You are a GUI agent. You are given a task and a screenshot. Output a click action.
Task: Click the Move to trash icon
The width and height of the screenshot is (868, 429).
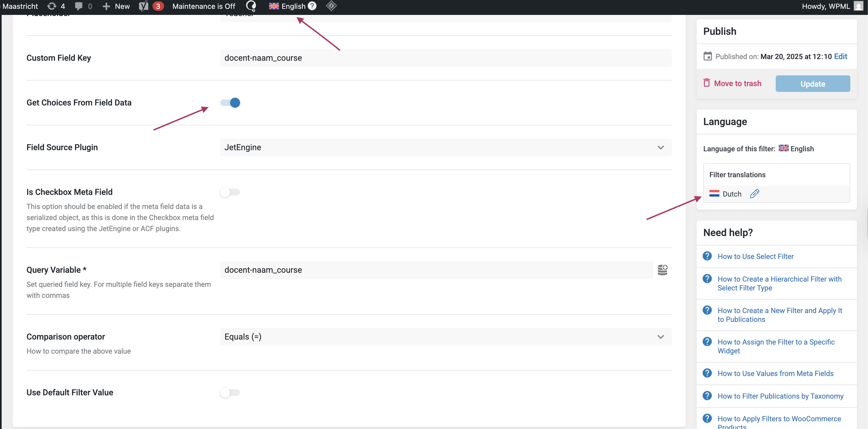pos(707,83)
